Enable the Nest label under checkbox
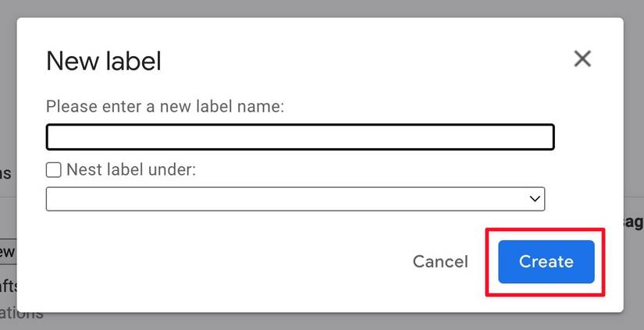The width and height of the screenshot is (644, 330). (54, 169)
